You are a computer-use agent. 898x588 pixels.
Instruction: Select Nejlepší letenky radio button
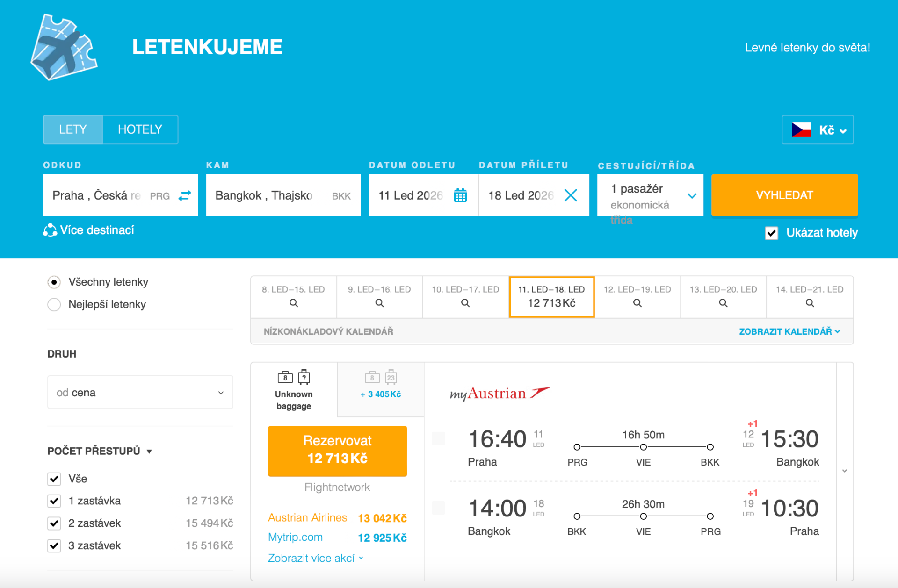(x=54, y=304)
